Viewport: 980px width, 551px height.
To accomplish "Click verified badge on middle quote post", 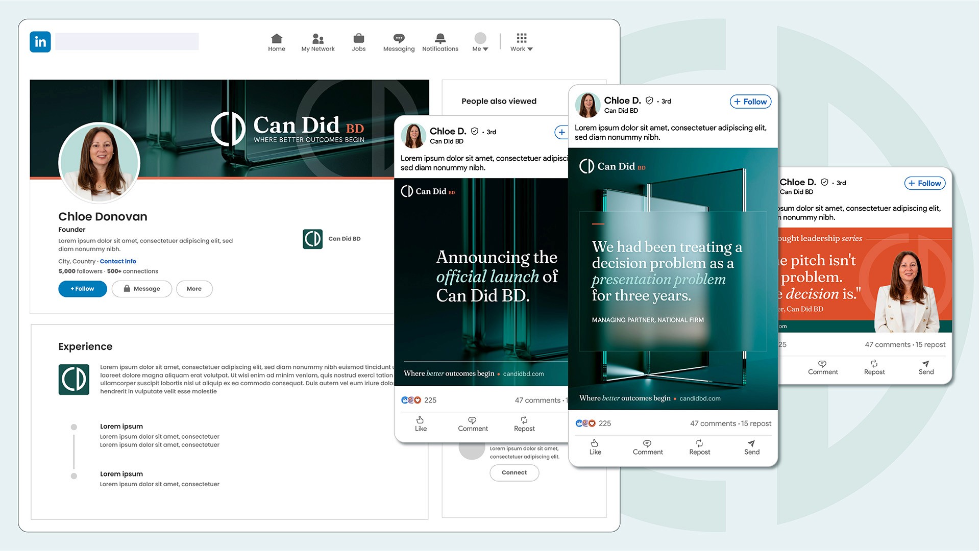I will tap(649, 101).
